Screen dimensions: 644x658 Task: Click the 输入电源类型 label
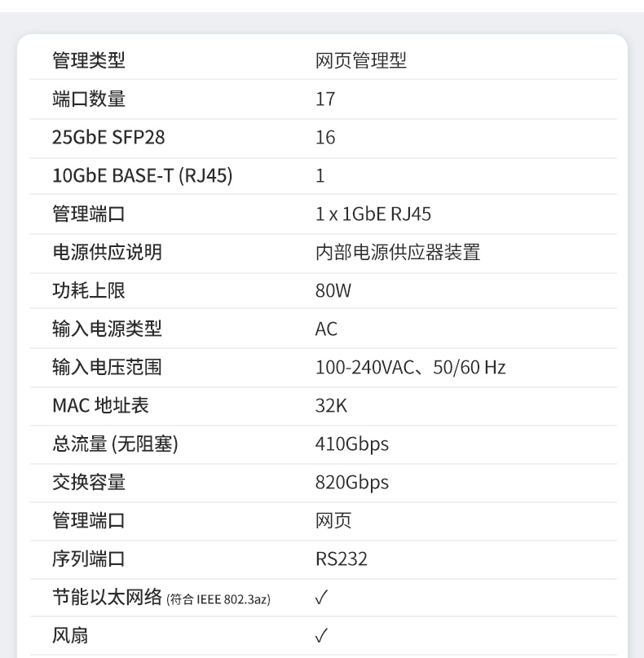107,329
